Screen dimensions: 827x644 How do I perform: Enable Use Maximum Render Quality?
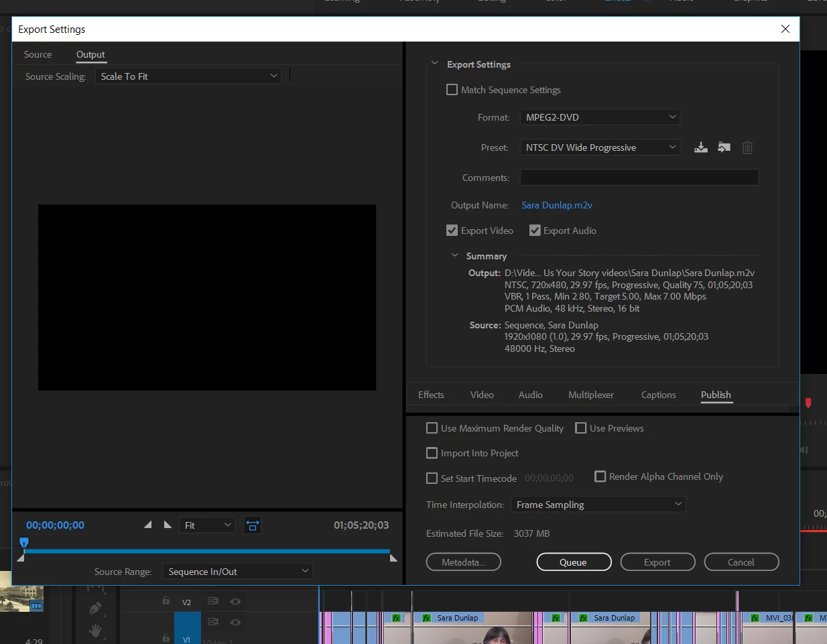(x=432, y=428)
